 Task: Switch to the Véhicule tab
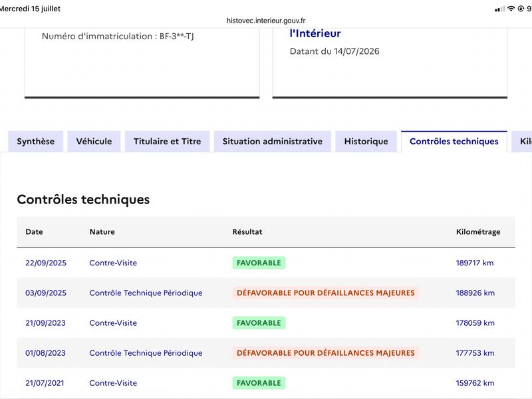click(94, 142)
